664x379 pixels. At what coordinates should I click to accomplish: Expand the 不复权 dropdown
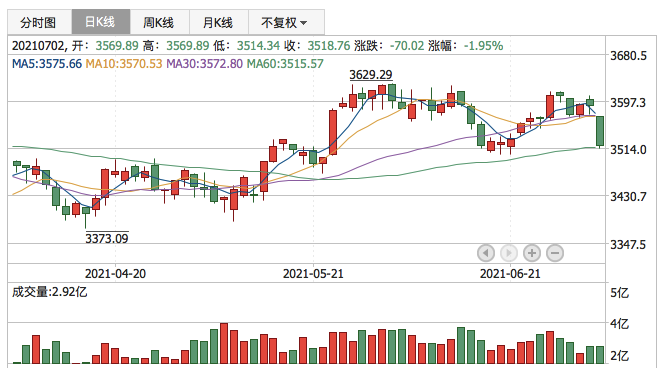pos(286,22)
